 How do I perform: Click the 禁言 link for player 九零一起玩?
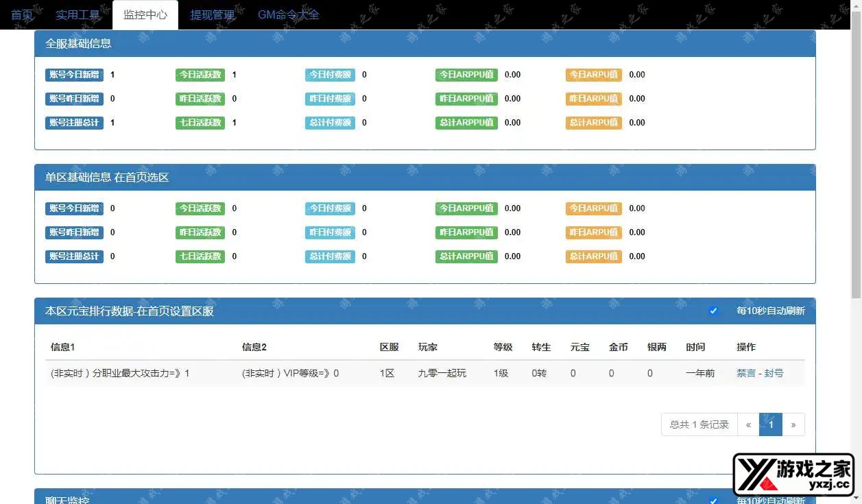coord(745,373)
